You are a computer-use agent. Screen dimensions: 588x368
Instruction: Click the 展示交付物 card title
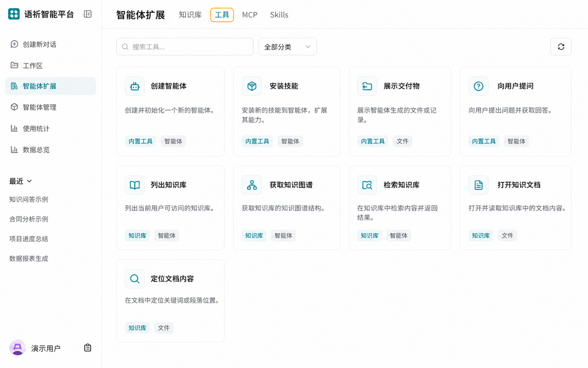pos(401,86)
